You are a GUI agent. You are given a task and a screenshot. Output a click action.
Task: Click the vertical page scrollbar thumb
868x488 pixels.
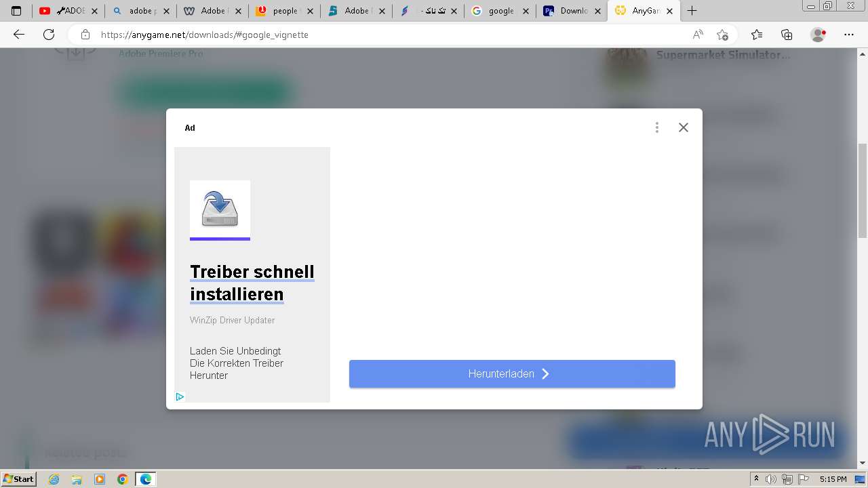click(863, 190)
